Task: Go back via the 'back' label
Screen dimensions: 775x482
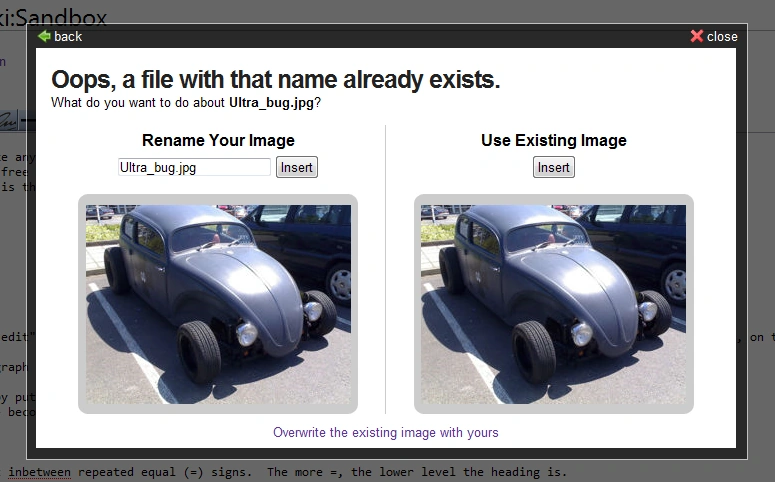Action: coord(68,37)
